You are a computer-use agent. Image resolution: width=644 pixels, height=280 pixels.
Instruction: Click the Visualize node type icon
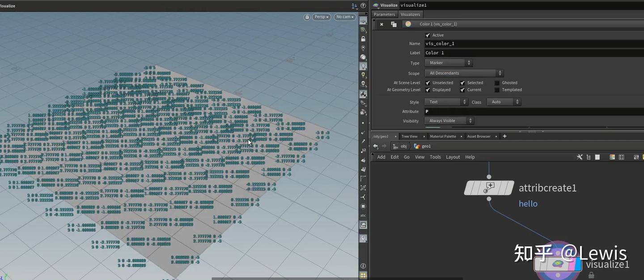click(376, 5)
